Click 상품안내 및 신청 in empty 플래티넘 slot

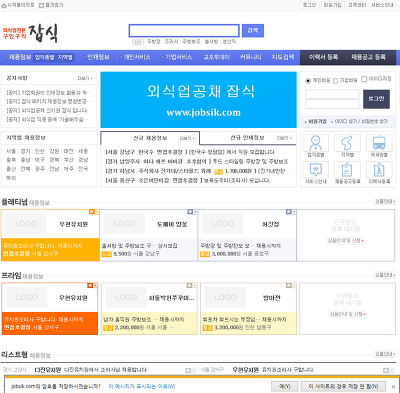coord(346,240)
